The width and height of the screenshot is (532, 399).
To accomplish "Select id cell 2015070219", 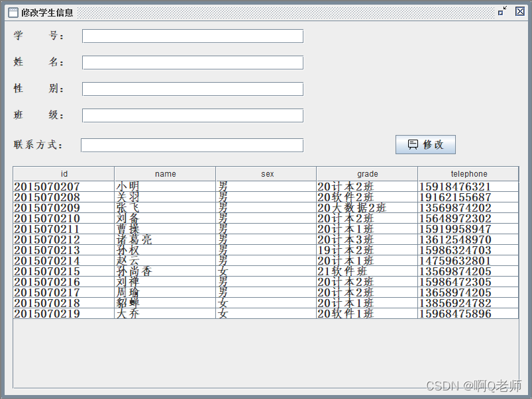I will tap(64, 314).
